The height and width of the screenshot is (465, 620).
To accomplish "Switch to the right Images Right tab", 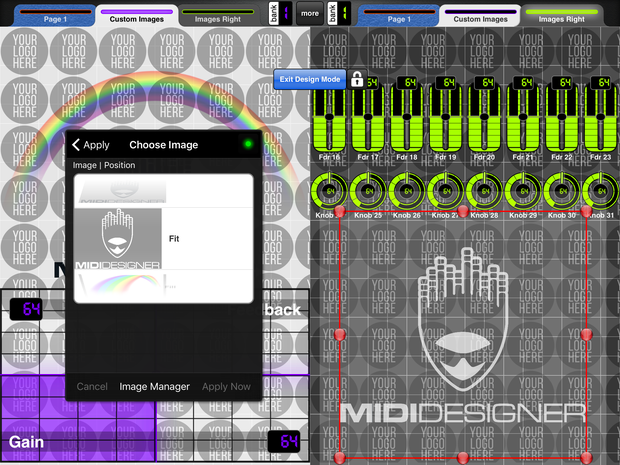I will [561, 16].
